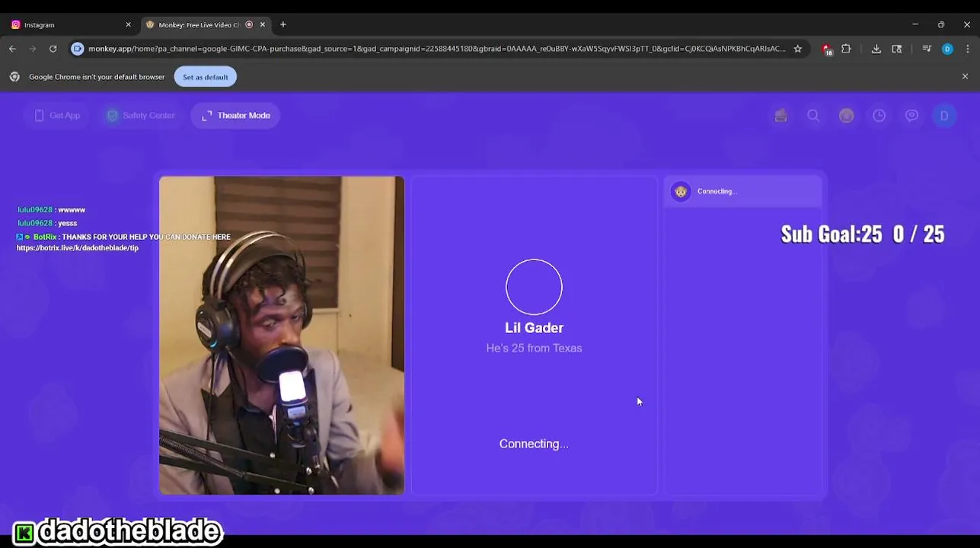
Task: Open the tab search icon in Chrome toolbar
Action: (897, 49)
